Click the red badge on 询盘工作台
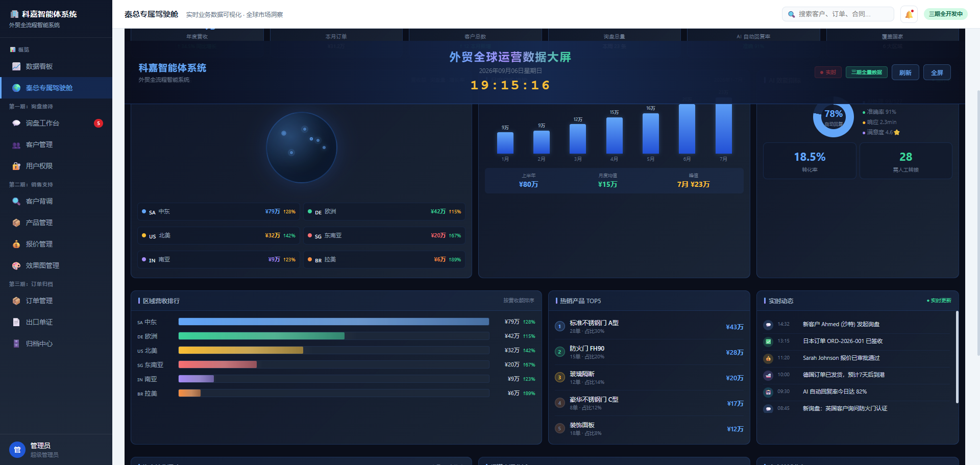This screenshot has height=465, width=980. 99,123
